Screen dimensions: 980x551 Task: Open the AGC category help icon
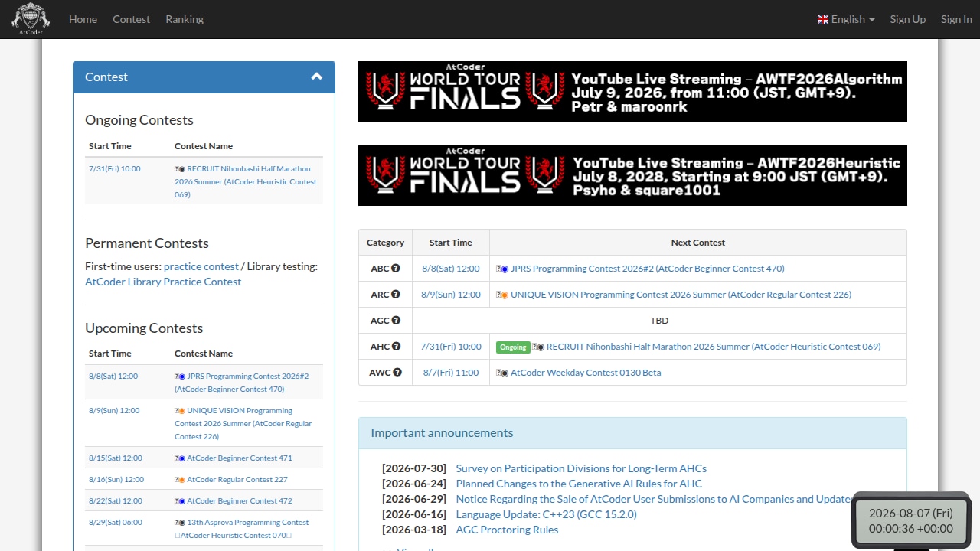click(396, 321)
